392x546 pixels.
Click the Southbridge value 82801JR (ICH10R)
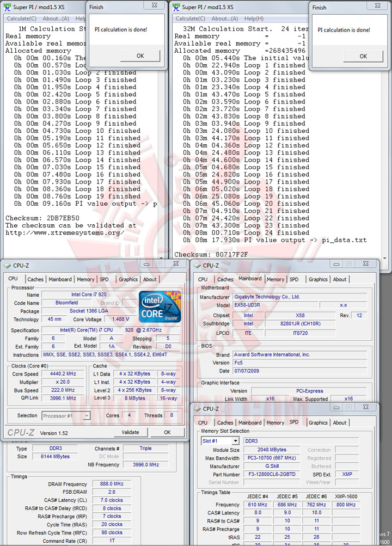[300, 323]
